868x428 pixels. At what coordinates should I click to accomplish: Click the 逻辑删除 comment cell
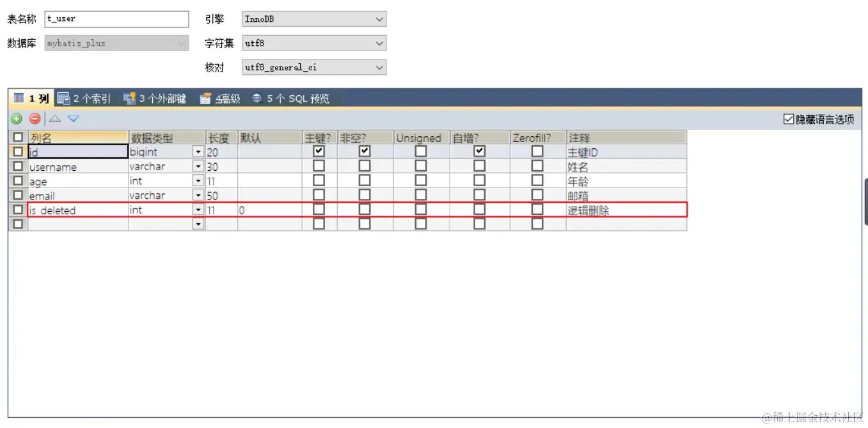[626, 210]
